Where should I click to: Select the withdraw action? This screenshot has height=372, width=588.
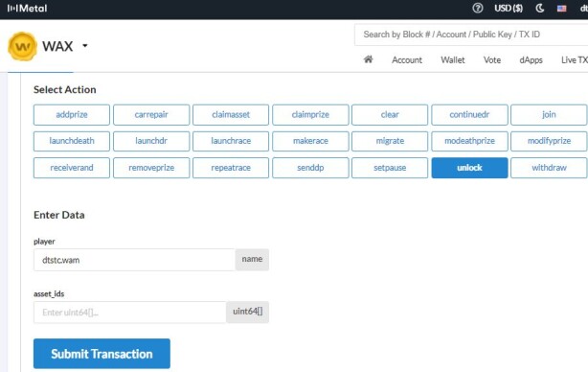(x=549, y=168)
